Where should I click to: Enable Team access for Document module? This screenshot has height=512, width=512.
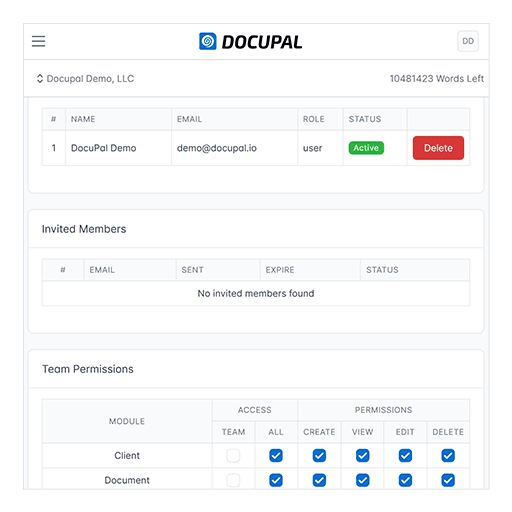click(233, 480)
